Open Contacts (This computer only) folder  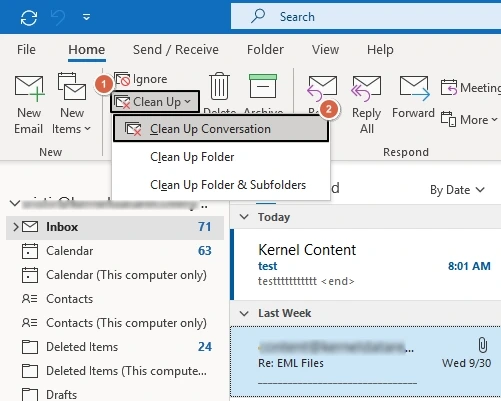pyautogui.click(x=115, y=323)
